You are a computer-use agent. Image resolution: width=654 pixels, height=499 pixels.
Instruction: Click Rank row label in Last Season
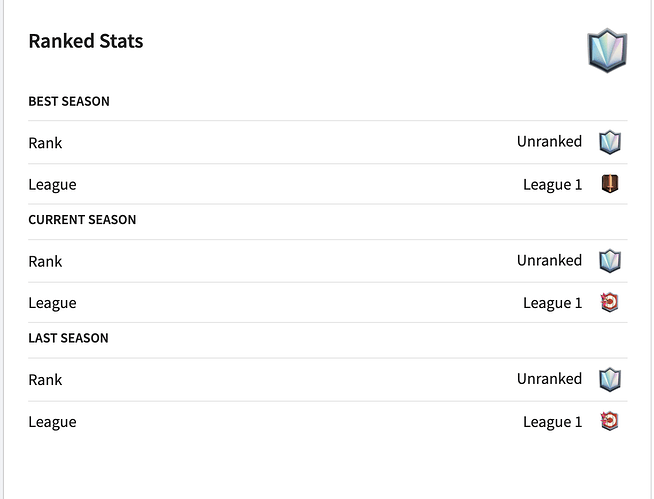tap(45, 380)
